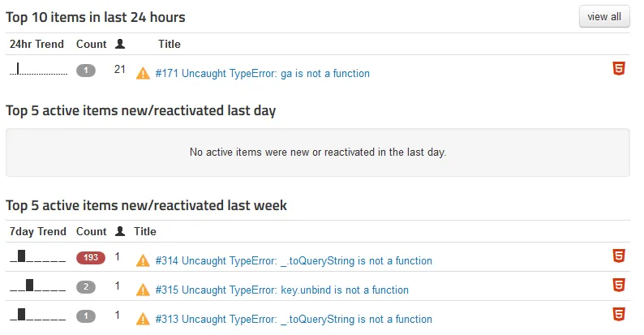
Task: Click the 7day trend chart for item #314
Action: pos(38,258)
